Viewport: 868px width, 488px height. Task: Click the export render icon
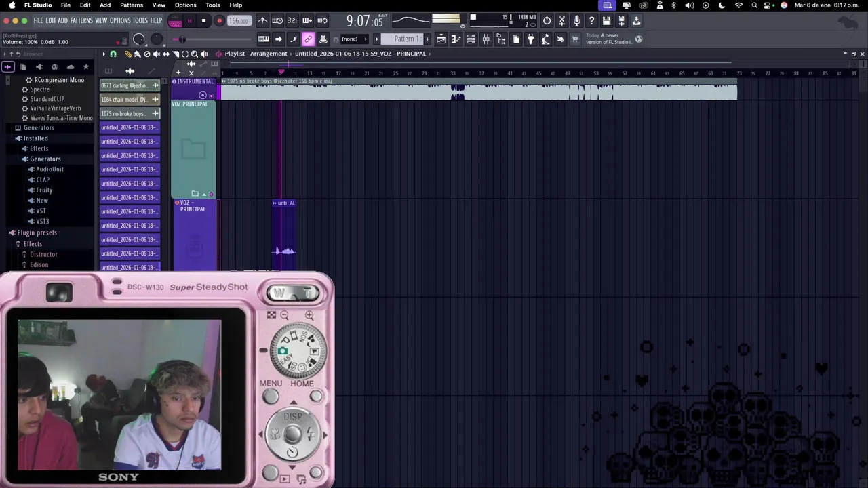tap(621, 21)
